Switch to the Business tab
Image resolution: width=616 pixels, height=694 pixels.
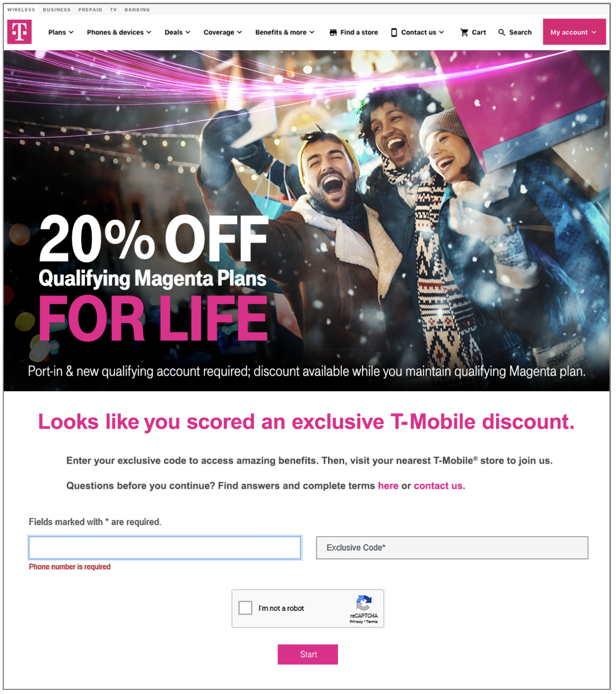coord(57,10)
